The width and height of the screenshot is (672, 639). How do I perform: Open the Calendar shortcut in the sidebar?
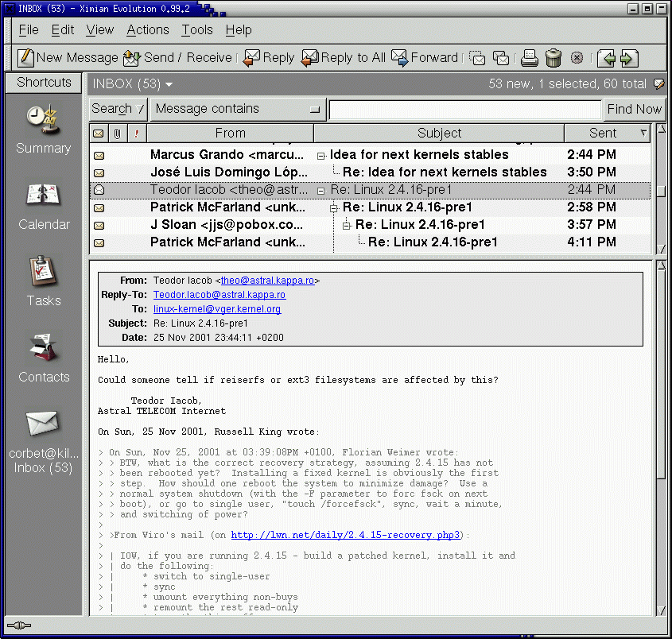[43, 196]
